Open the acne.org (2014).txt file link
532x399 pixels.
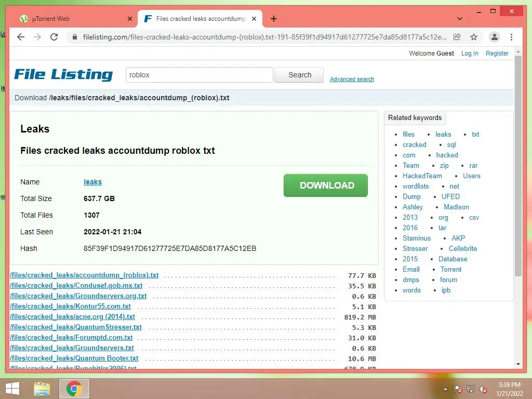click(72, 317)
